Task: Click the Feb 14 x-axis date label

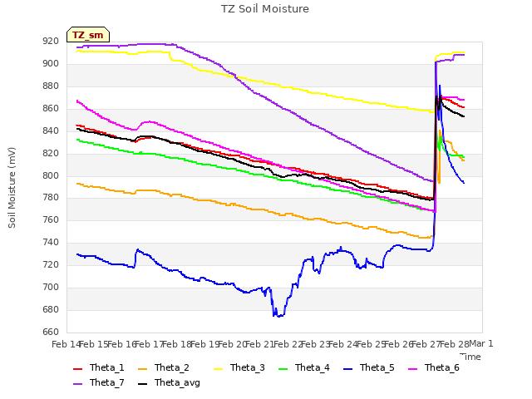Action: coord(66,344)
